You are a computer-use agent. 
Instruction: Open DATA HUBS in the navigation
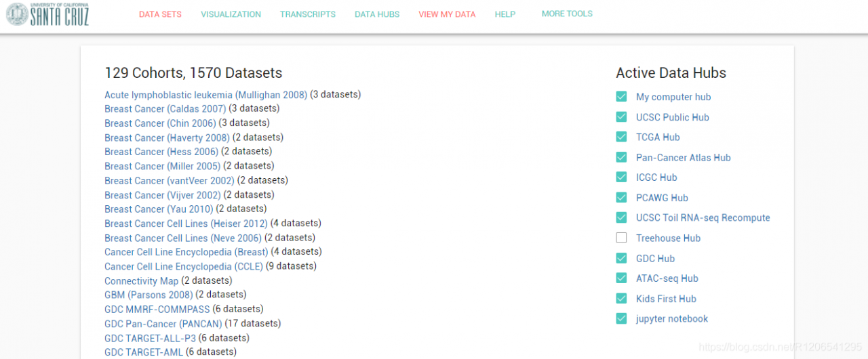click(x=377, y=14)
